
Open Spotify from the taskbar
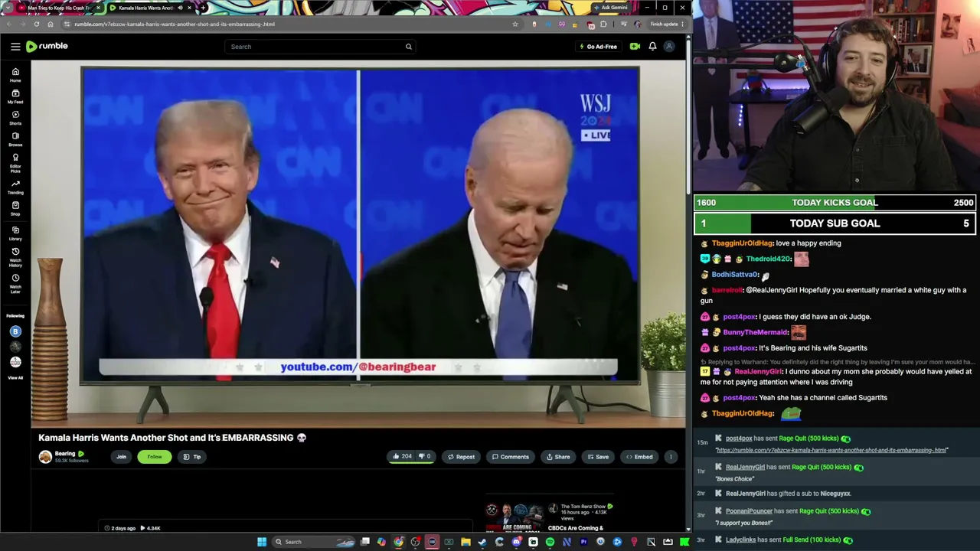pos(550,542)
